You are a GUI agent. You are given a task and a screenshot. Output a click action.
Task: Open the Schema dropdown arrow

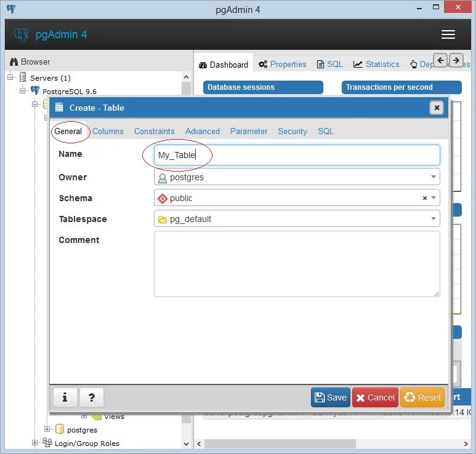tap(434, 197)
